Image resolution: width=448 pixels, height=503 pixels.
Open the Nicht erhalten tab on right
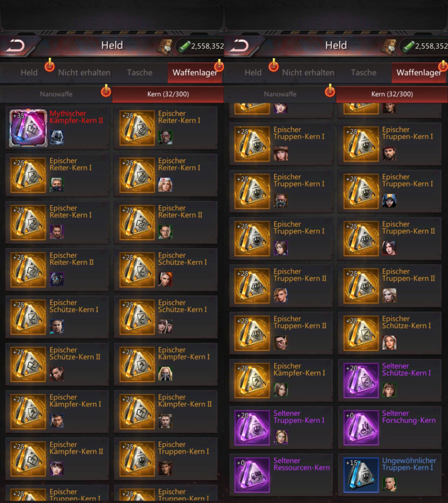308,73
